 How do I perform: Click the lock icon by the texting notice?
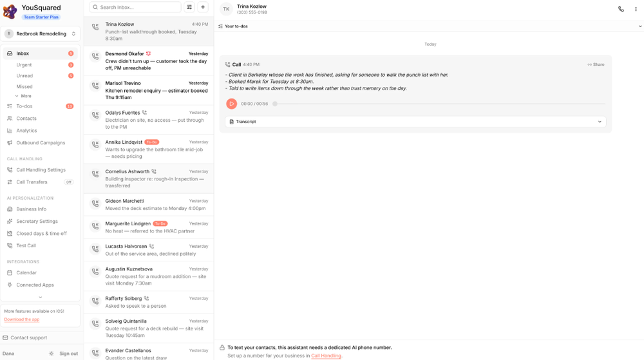coord(222,348)
